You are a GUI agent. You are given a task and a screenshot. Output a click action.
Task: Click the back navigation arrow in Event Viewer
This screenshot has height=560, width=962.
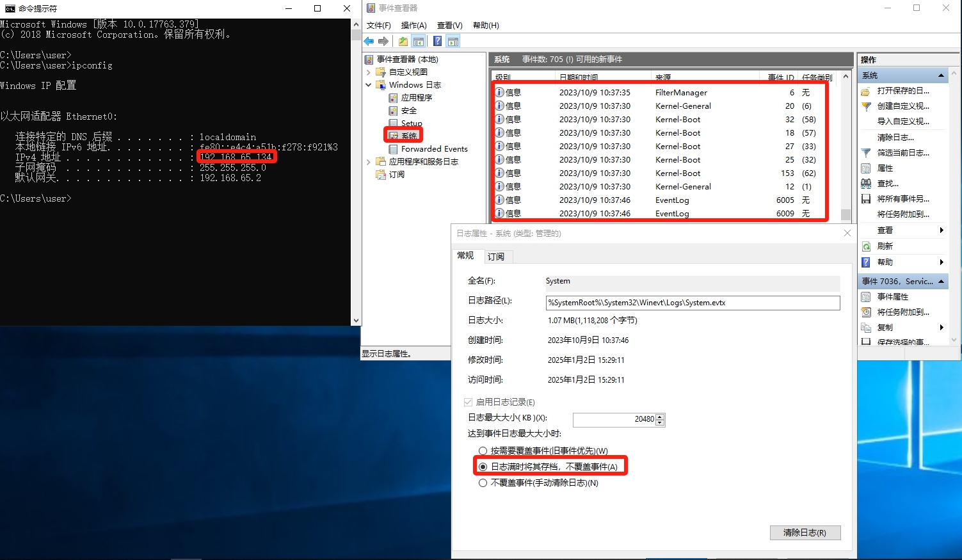[369, 40]
